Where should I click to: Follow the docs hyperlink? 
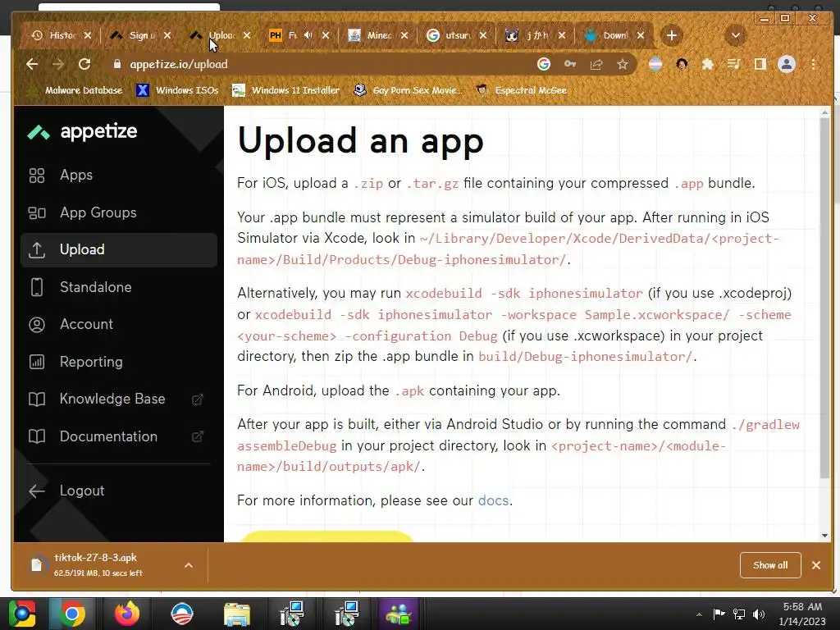click(493, 500)
